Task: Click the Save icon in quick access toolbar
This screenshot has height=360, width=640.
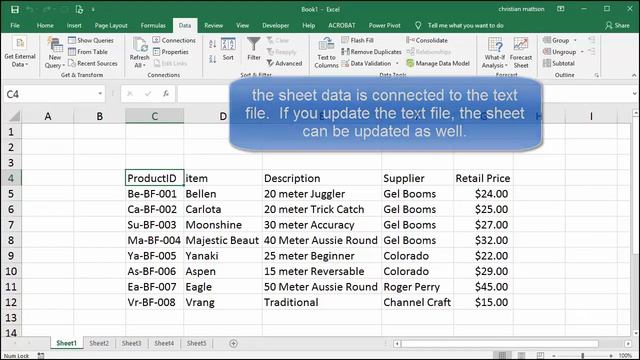Action: (15, 9)
